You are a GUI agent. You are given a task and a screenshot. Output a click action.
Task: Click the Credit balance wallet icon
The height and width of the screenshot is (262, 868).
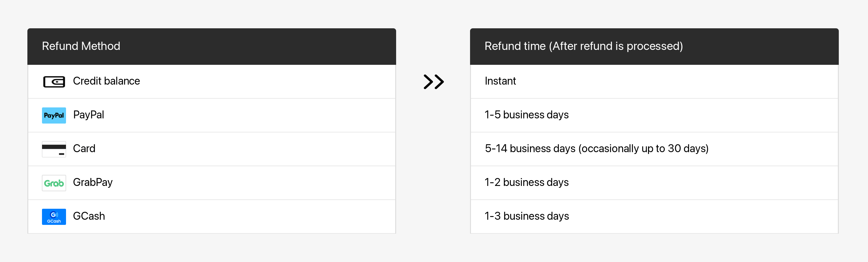(54, 82)
